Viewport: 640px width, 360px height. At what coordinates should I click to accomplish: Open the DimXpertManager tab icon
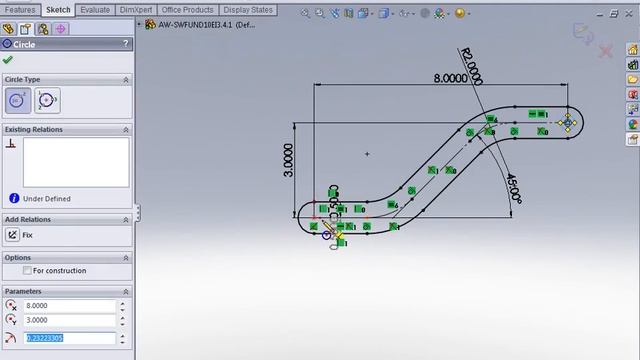coord(60,29)
